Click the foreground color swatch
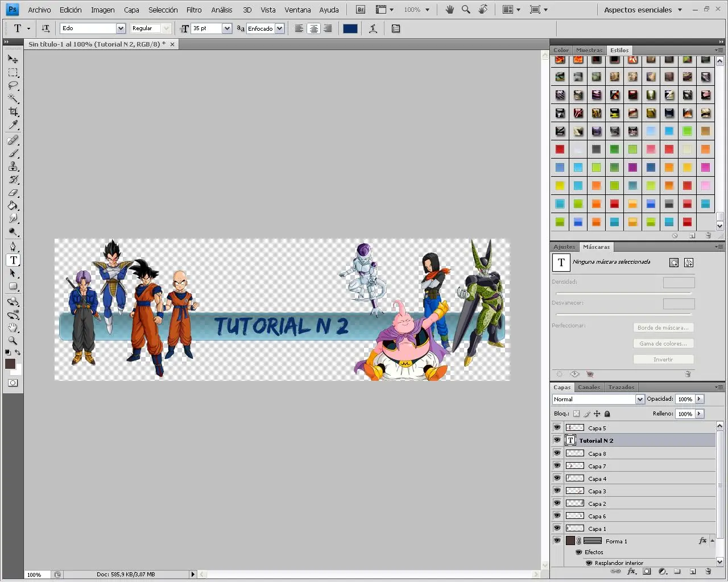The width and height of the screenshot is (728, 582). pyautogui.click(x=10, y=364)
